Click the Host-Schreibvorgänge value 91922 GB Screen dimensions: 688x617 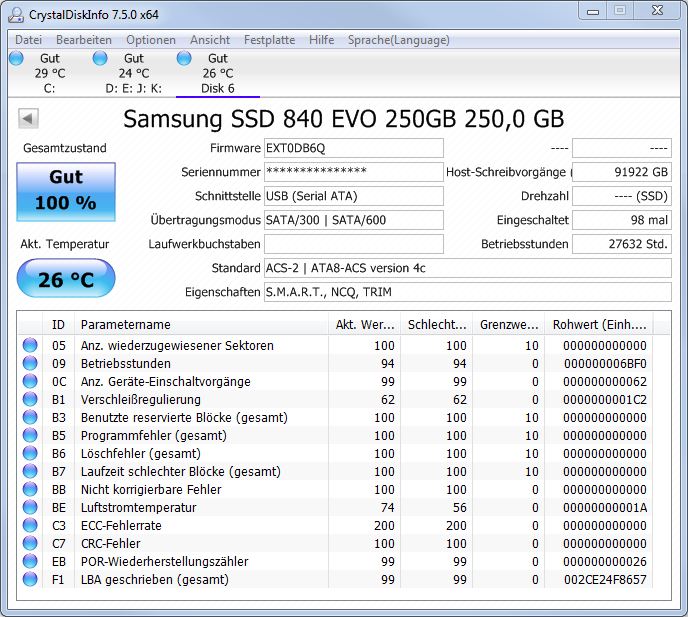[x=622, y=172]
